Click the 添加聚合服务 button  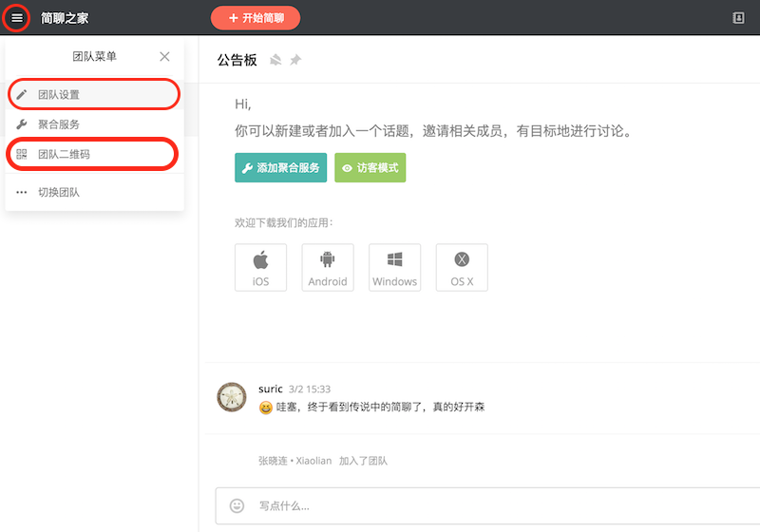[x=281, y=167]
